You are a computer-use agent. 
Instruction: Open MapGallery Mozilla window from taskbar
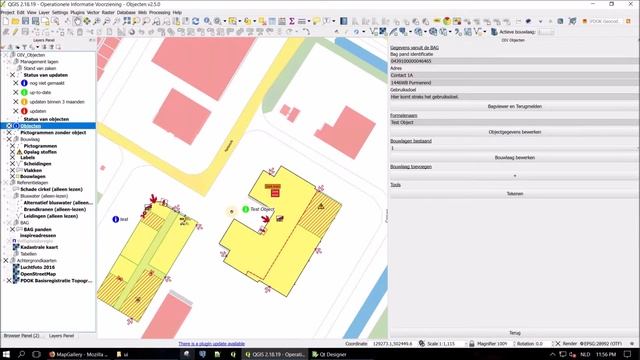coord(78,354)
